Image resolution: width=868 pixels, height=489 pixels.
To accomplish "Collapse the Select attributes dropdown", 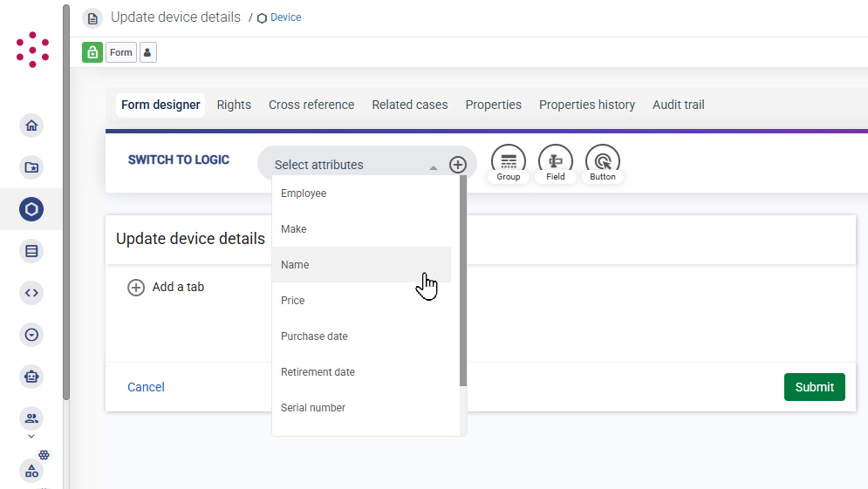I will (434, 167).
